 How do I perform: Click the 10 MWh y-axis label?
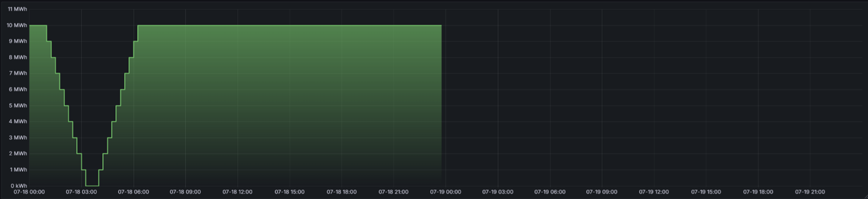(x=17, y=25)
